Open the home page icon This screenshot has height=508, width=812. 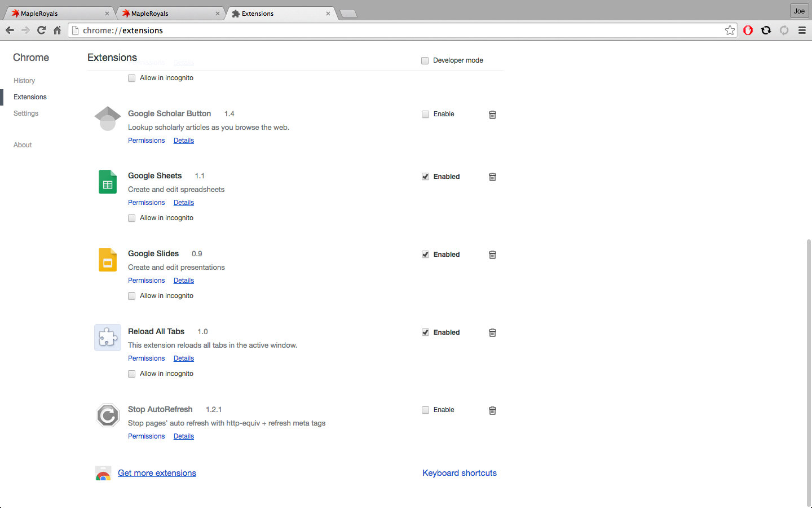tap(57, 30)
